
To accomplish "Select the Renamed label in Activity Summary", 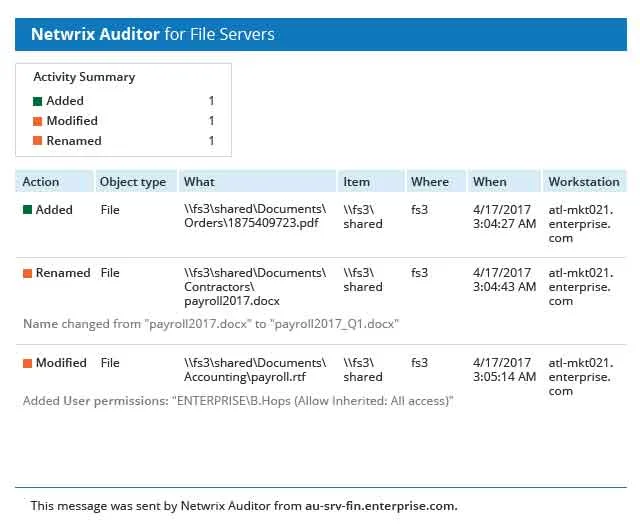I will 74,141.
